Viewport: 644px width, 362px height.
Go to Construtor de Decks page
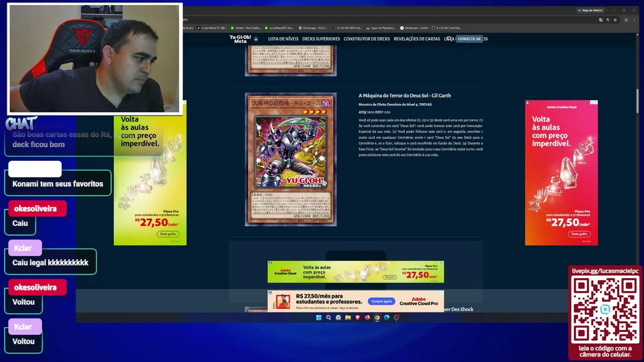click(367, 39)
